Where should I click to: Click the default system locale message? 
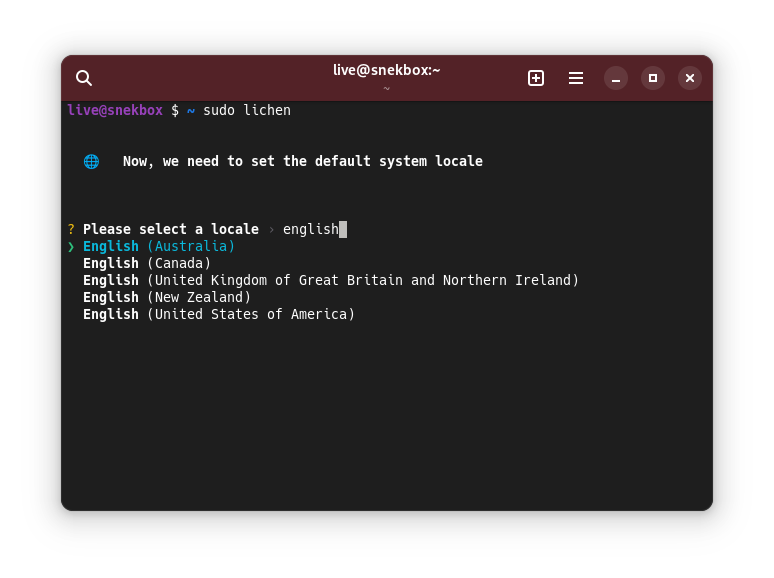coord(303,161)
